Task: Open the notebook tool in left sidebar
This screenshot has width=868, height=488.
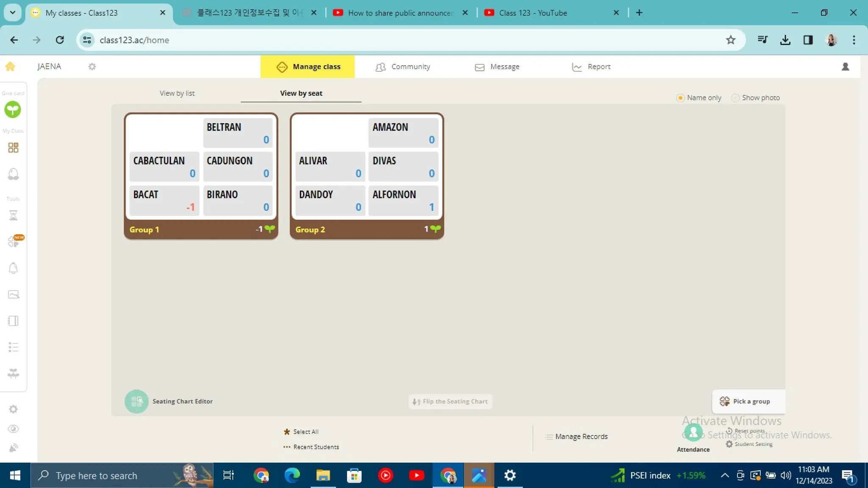Action: click(x=13, y=321)
